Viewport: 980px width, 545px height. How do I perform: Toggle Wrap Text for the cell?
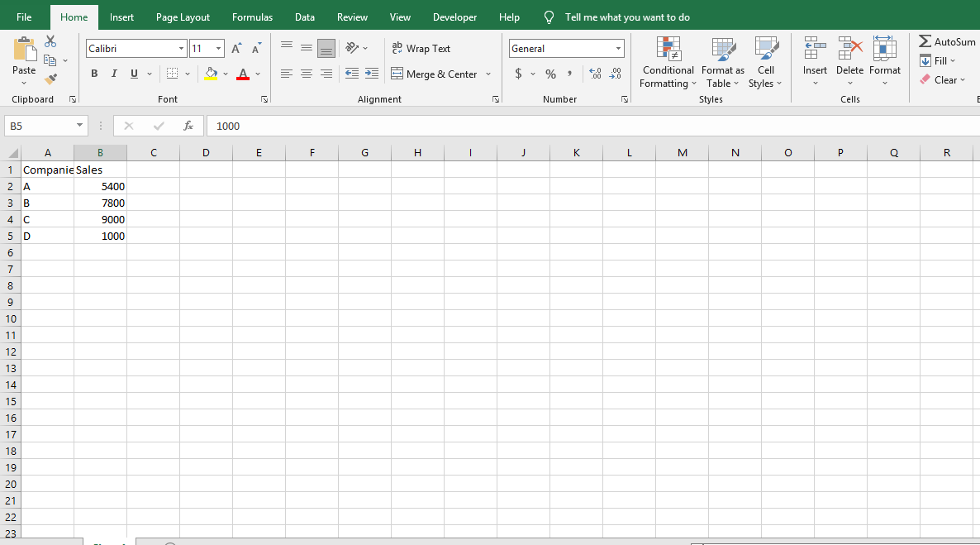(421, 49)
